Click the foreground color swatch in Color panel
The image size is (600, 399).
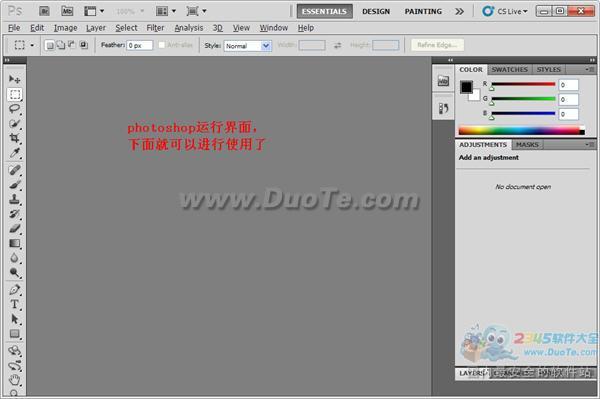click(x=466, y=87)
